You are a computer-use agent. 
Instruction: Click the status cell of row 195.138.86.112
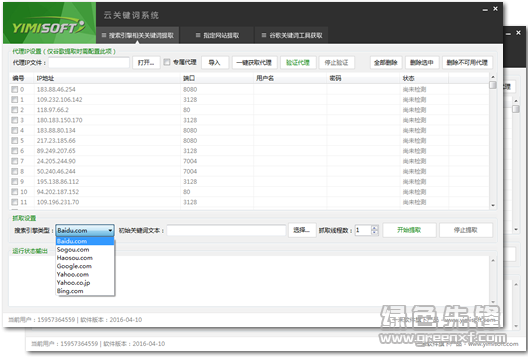(x=415, y=182)
